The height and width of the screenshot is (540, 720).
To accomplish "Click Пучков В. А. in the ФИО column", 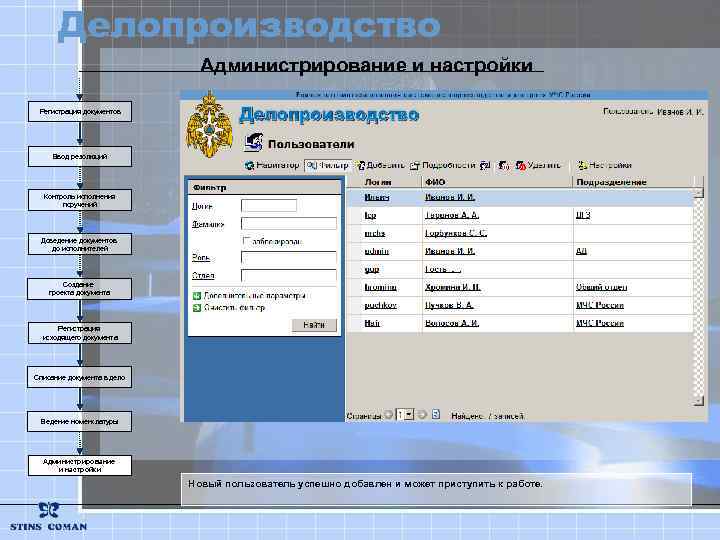I will (449, 305).
